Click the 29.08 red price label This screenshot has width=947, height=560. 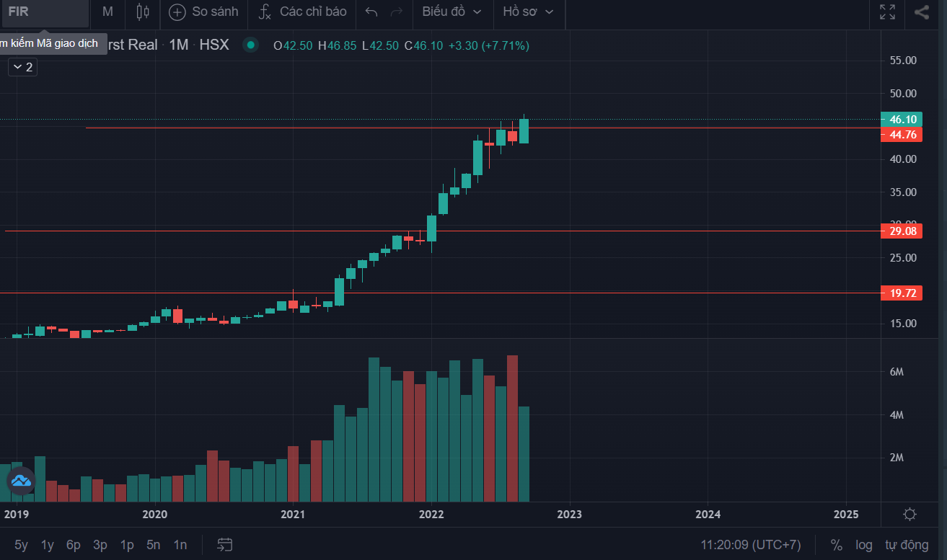902,231
